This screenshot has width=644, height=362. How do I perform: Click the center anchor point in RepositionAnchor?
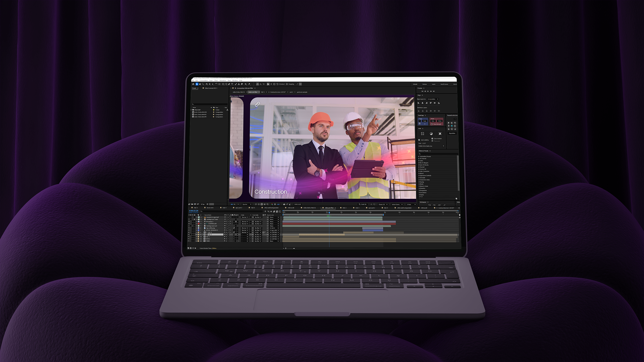[x=452, y=126]
